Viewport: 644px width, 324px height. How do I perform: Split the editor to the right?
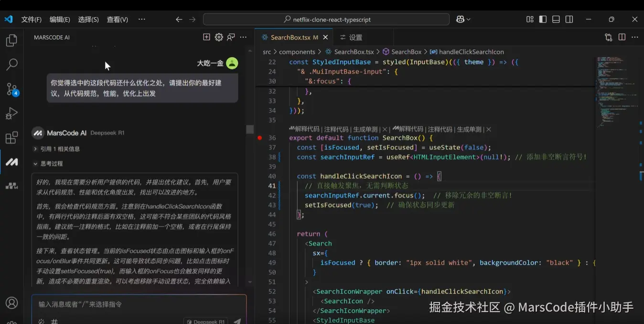pyautogui.click(x=622, y=37)
